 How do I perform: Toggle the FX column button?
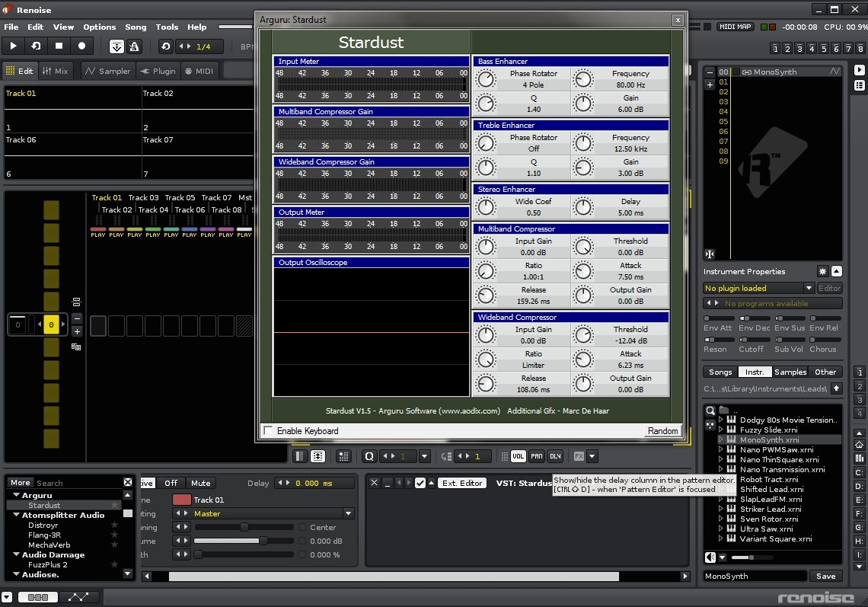(x=579, y=456)
